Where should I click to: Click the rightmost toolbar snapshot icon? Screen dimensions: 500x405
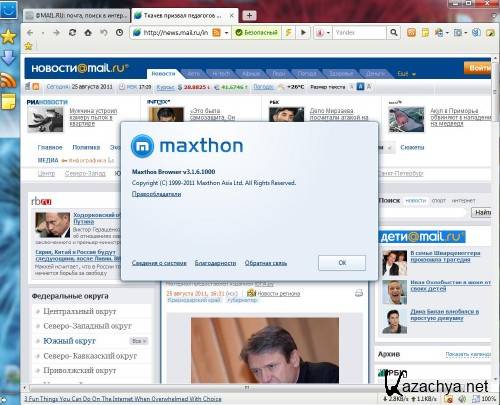point(490,33)
